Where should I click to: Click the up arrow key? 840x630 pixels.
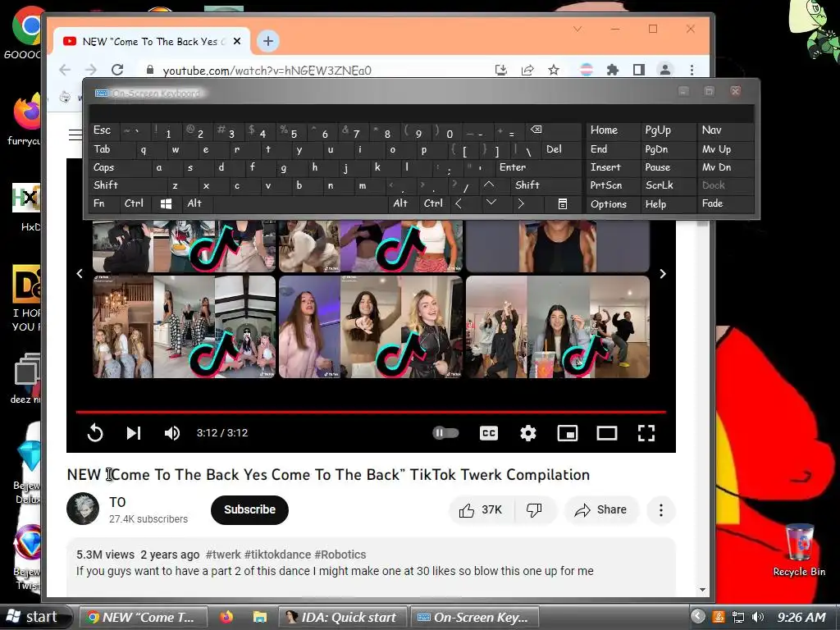pos(489,185)
